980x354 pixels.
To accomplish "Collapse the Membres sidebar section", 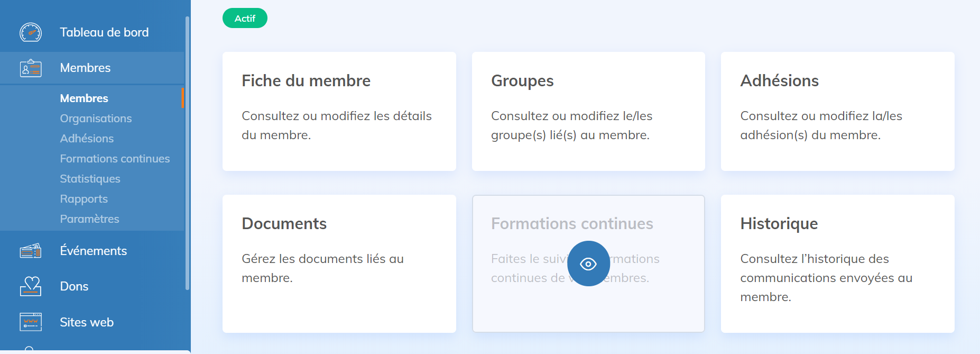I will [85, 68].
